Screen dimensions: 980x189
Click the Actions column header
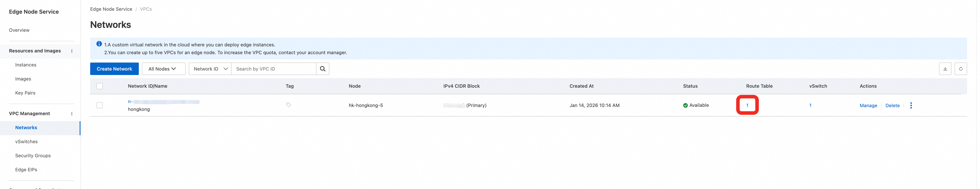pos(868,86)
